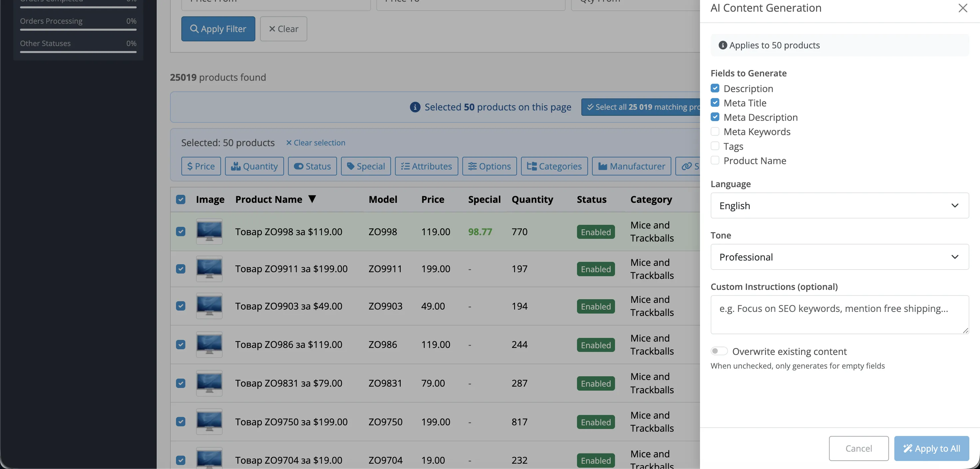Click the Enabled status badge for ZO9911

point(596,269)
